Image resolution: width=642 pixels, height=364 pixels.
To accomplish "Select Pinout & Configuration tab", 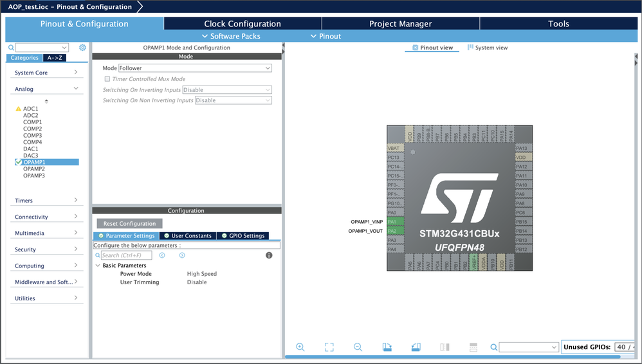I will 84,23.
